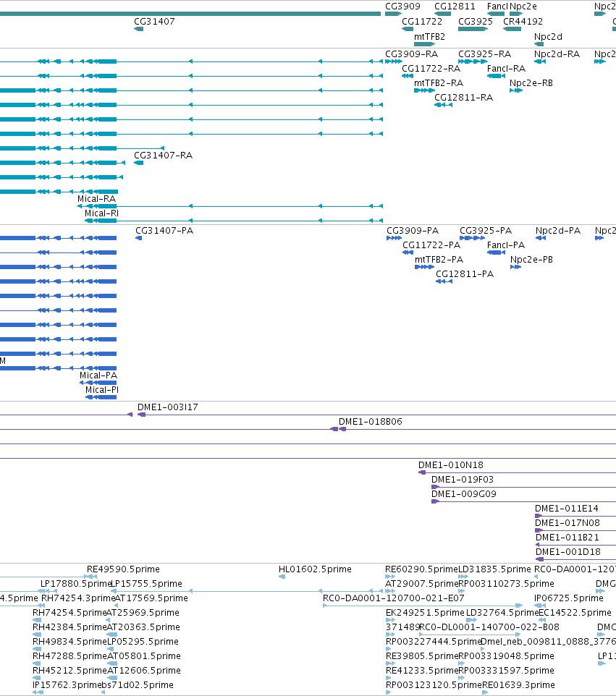Click the LD31835.5prime EST label

pos(494,569)
